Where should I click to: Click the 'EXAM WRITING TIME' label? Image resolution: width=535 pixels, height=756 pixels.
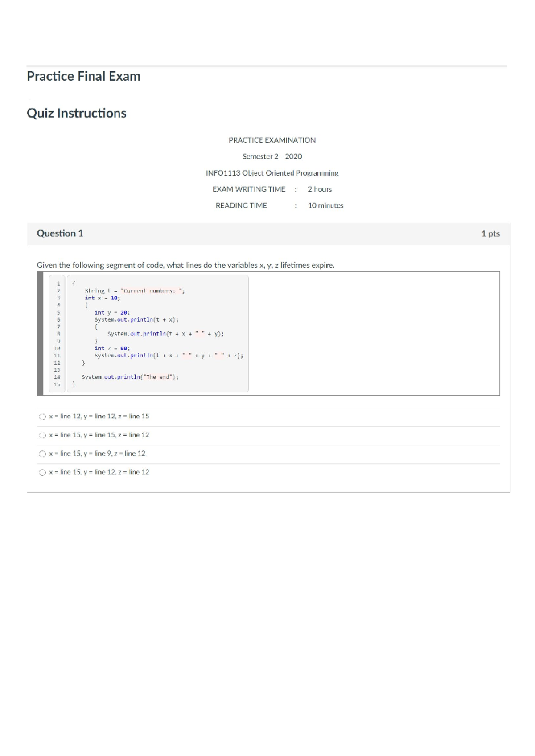click(249, 189)
